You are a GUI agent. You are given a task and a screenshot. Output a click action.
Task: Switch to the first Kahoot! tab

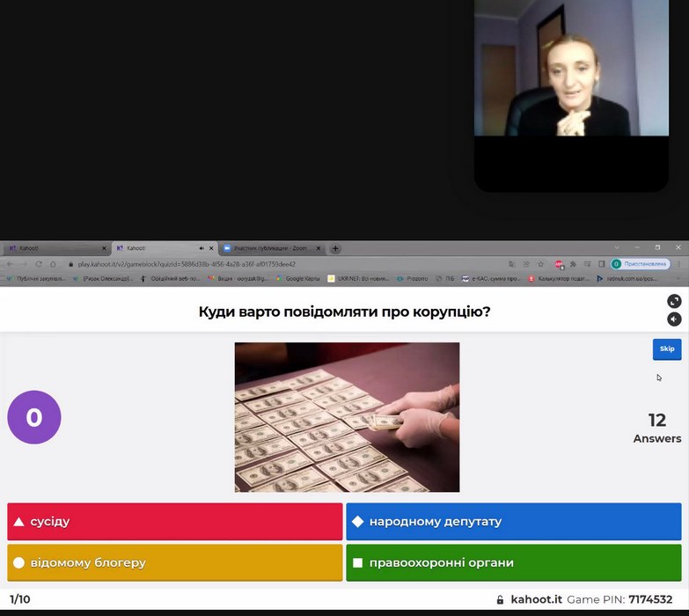[x=53, y=249]
